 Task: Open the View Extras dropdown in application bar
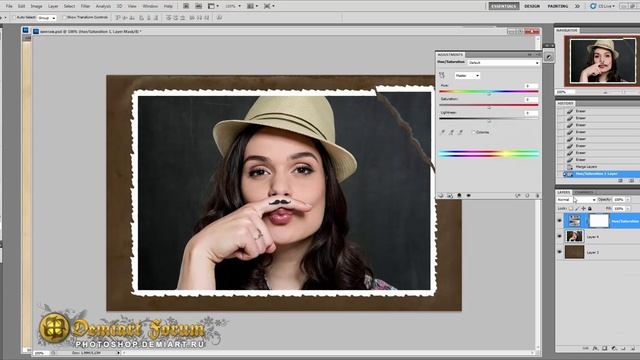coord(213,6)
